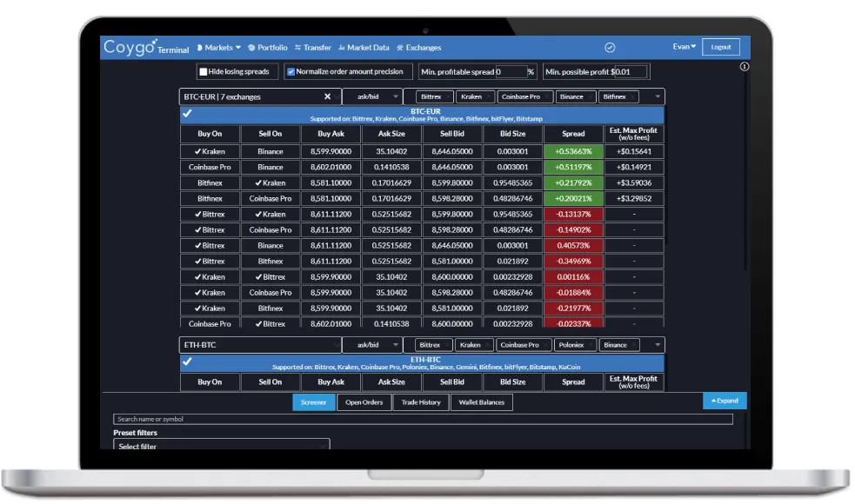The image size is (855, 504).
Task: Open the Exchanges section
Action: tap(418, 48)
